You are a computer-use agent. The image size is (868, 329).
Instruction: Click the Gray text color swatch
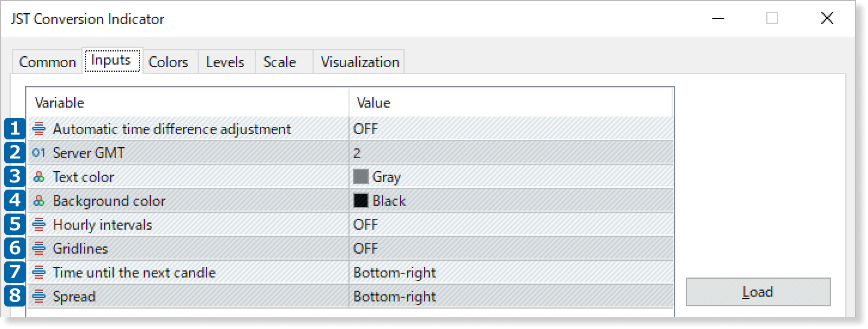361,177
